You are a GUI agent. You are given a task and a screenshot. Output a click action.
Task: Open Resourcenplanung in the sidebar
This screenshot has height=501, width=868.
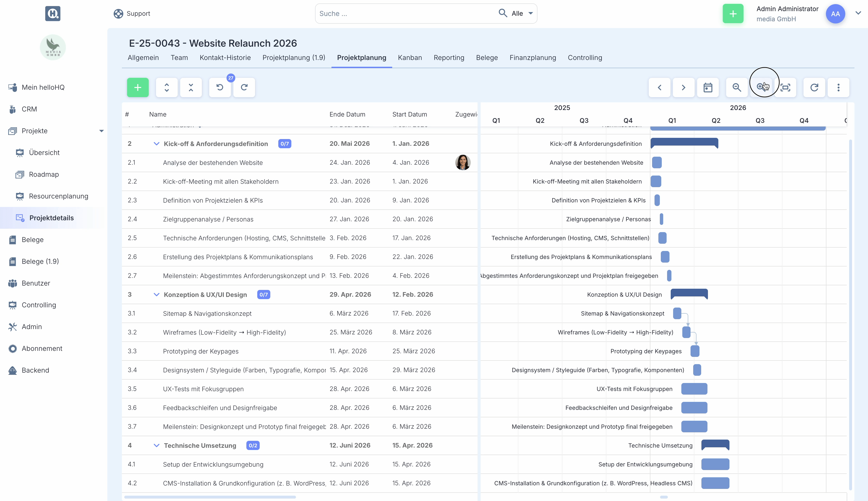tap(59, 196)
